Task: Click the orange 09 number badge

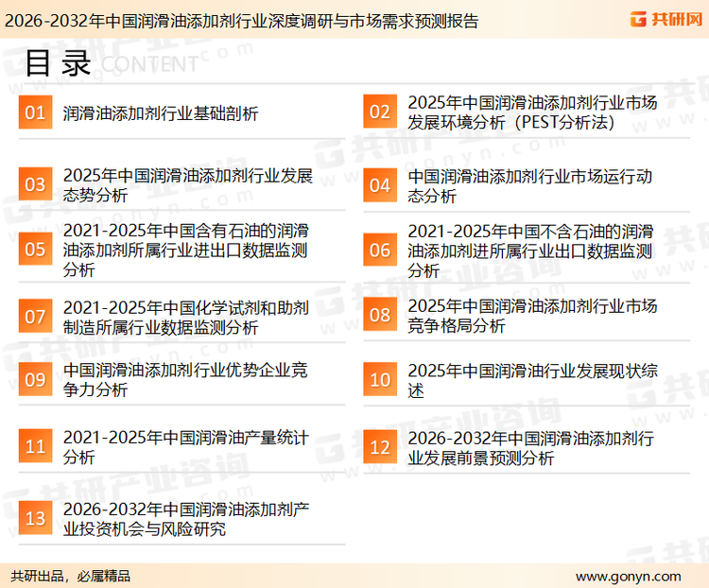Action: pos(35,379)
